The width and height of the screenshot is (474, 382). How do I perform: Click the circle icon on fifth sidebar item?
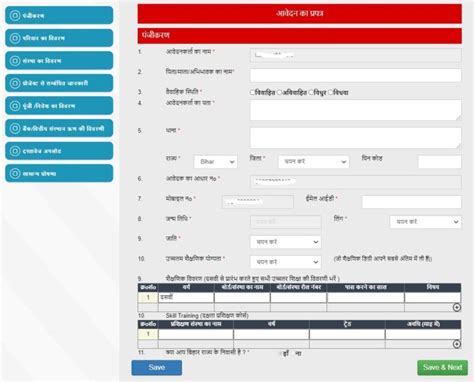15,106
